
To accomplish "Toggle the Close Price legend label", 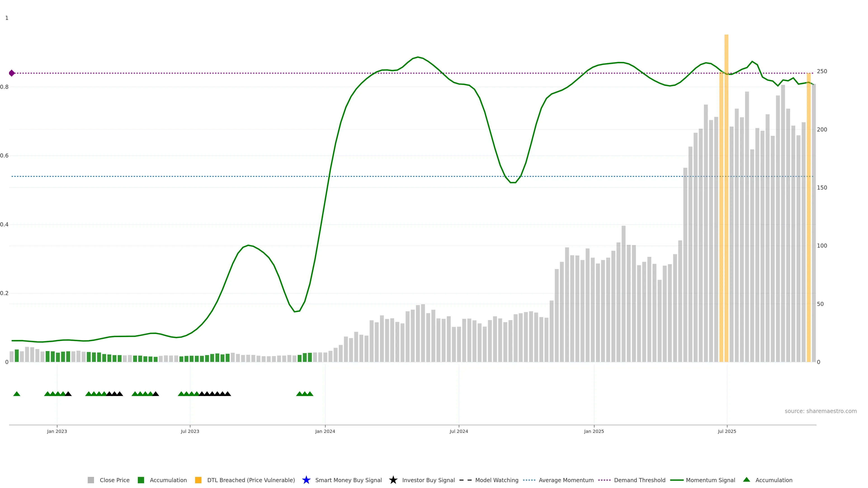I will click(x=115, y=480).
